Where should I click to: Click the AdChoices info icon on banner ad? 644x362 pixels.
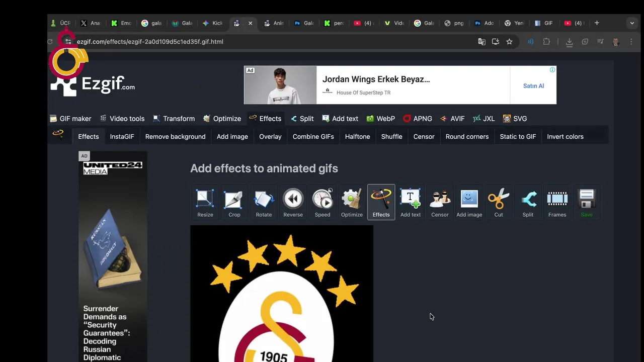point(552,70)
